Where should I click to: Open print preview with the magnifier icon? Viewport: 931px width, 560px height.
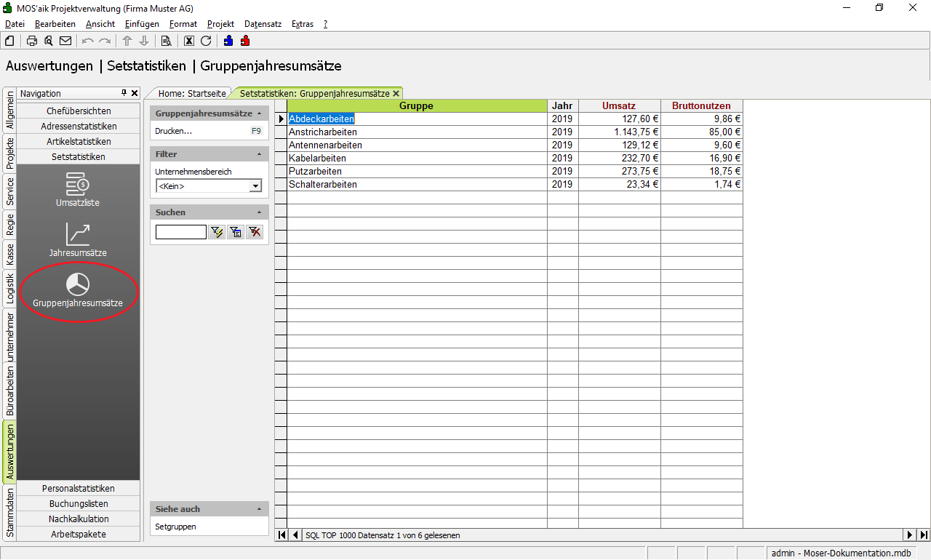click(49, 41)
